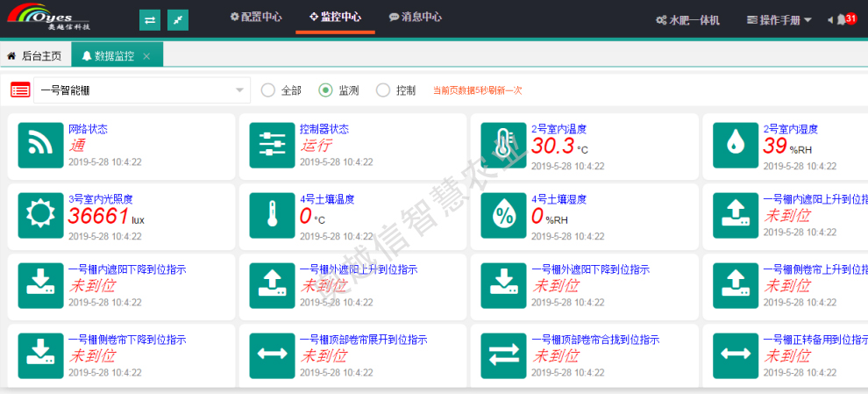Open the 消息中心 menu
The height and width of the screenshot is (394, 868).
pyautogui.click(x=416, y=18)
